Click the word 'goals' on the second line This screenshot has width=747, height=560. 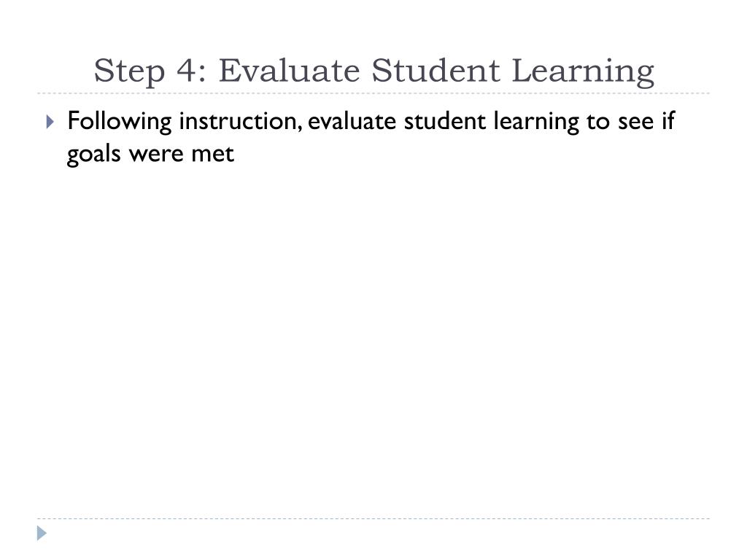94,155
